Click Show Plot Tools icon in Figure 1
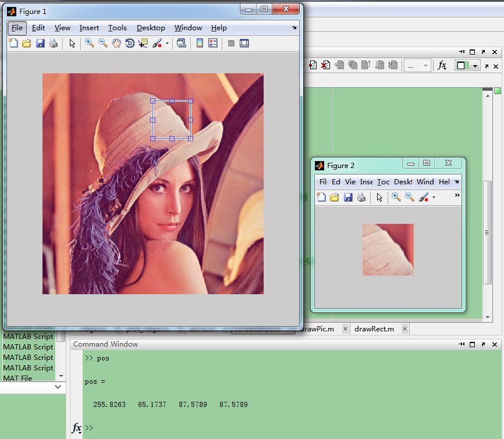 [244, 43]
